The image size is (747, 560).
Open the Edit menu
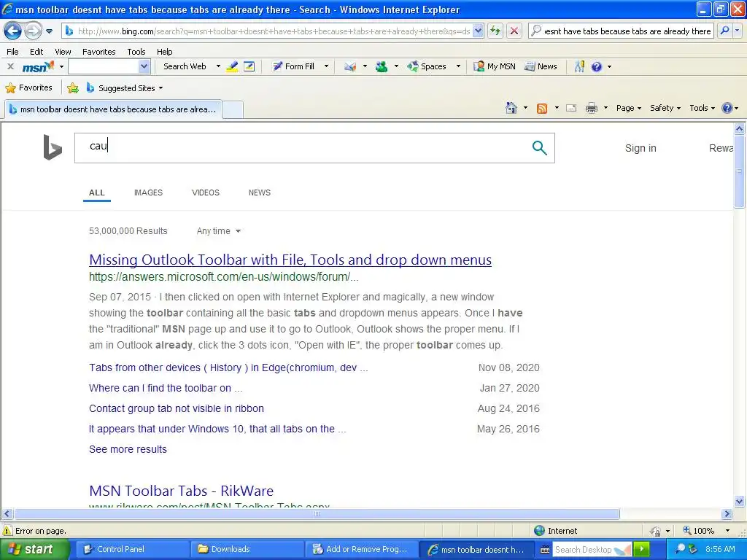click(x=36, y=52)
